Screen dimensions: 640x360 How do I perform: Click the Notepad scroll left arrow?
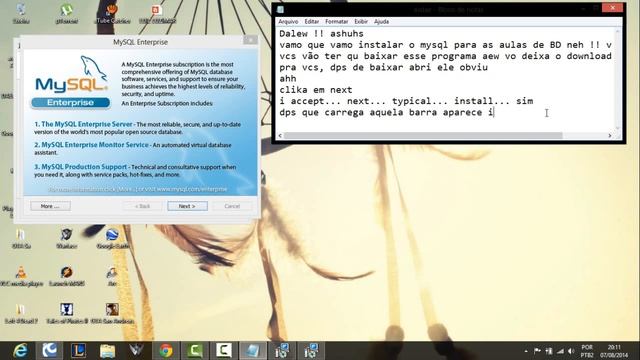(280, 136)
